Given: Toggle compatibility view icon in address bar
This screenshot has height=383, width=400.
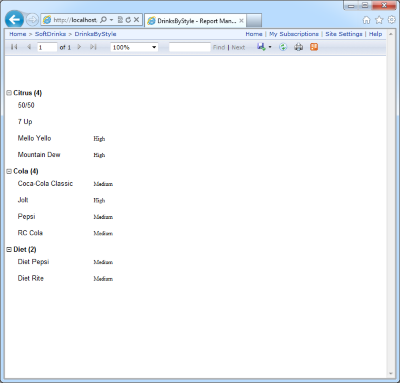Looking at the screenshot, I should [120, 20].
